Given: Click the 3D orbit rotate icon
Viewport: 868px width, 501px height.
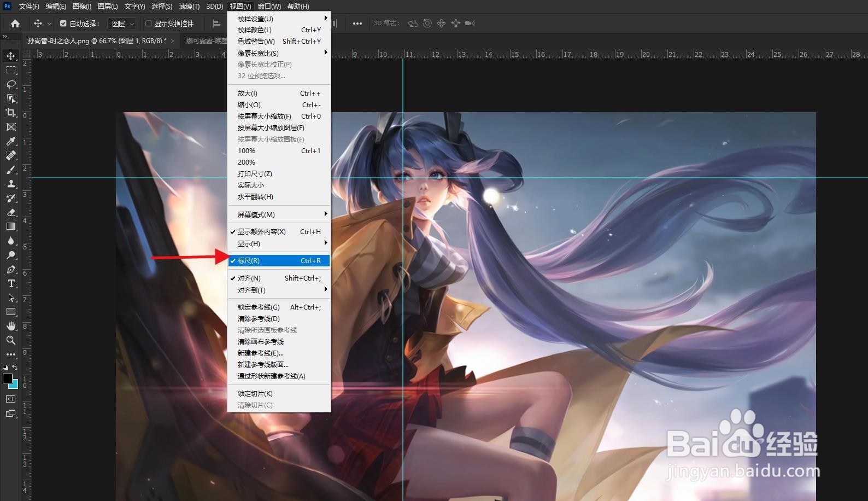Looking at the screenshot, I should coord(413,24).
